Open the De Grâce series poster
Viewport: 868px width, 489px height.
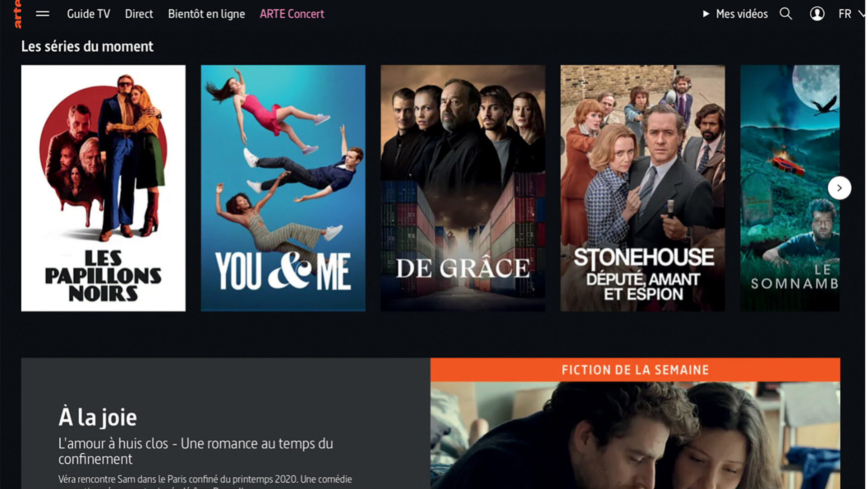[x=463, y=188]
